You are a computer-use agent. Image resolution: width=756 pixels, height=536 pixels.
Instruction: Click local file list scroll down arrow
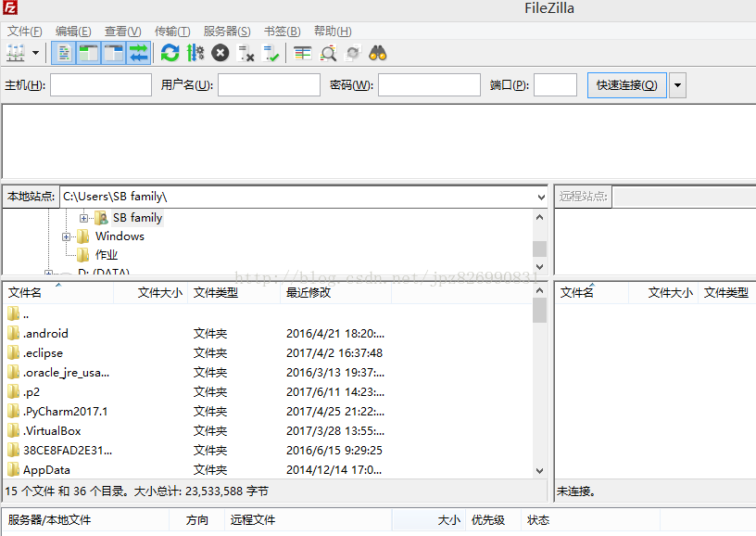click(x=539, y=471)
